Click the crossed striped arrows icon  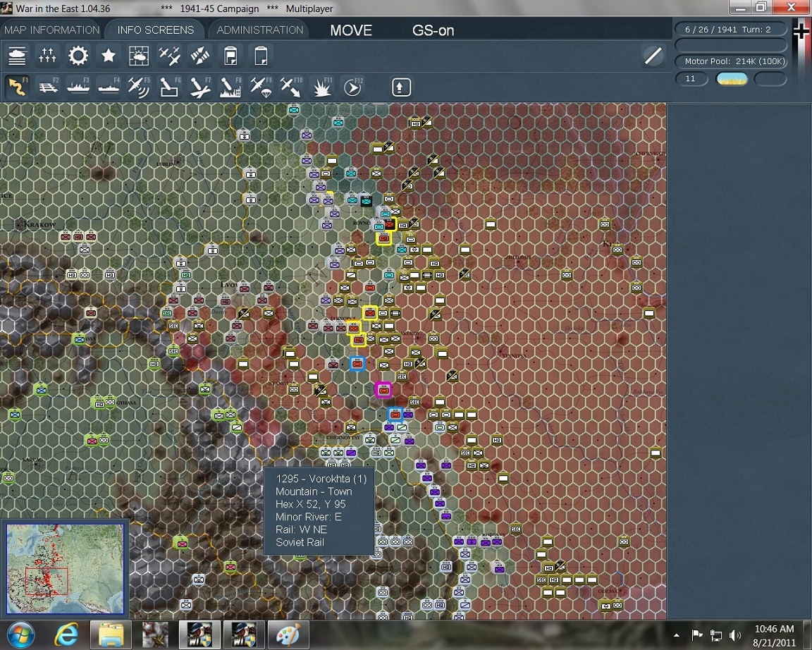(x=200, y=56)
